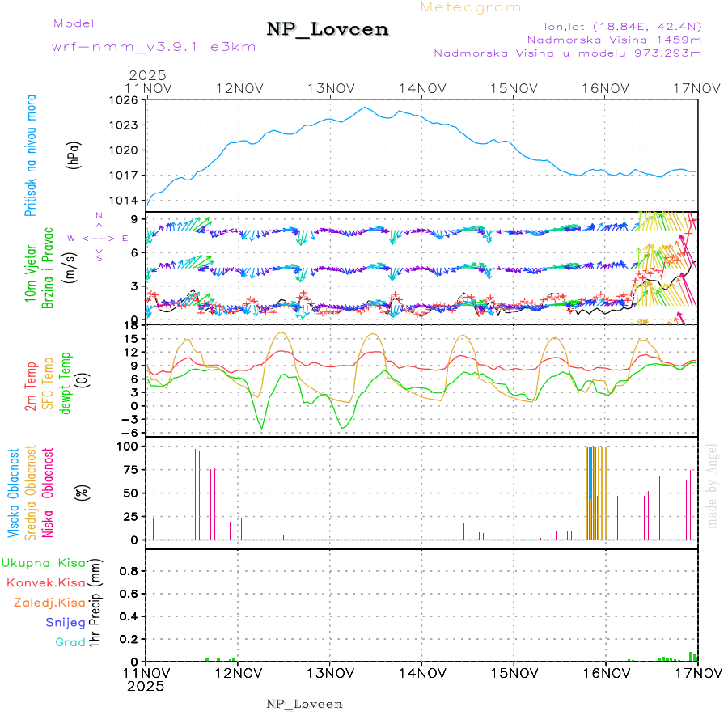Click the Grad legend entry
The image size is (728, 728).
pyautogui.click(x=71, y=642)
